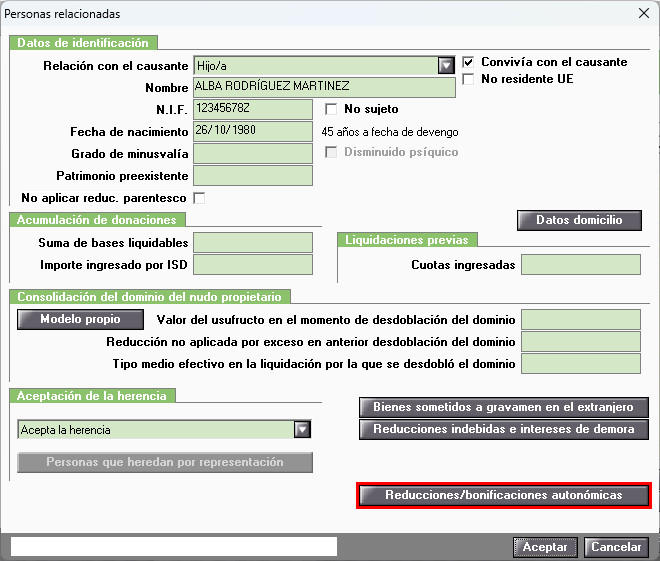660x561 pixels.
Task: Check the Disminuido psíquico box
Action: point(331,152)
